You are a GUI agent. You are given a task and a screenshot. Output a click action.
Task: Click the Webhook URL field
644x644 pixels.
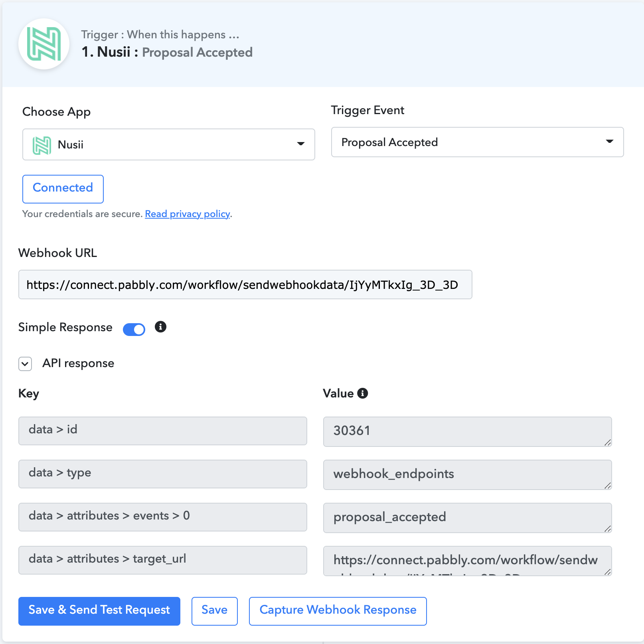pyautogui.click(x=245, y=284)
